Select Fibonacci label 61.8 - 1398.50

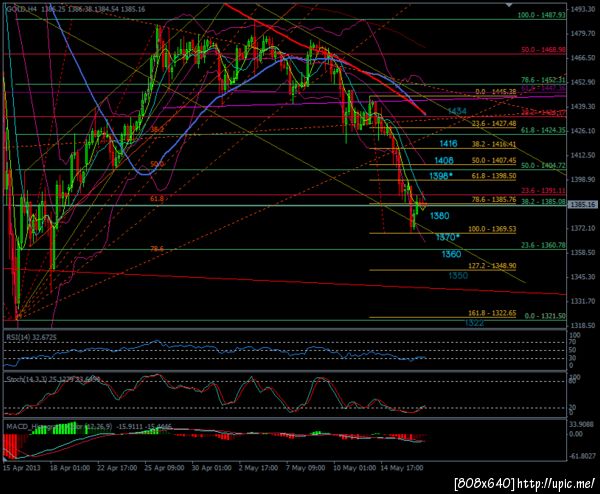point(494,176)
